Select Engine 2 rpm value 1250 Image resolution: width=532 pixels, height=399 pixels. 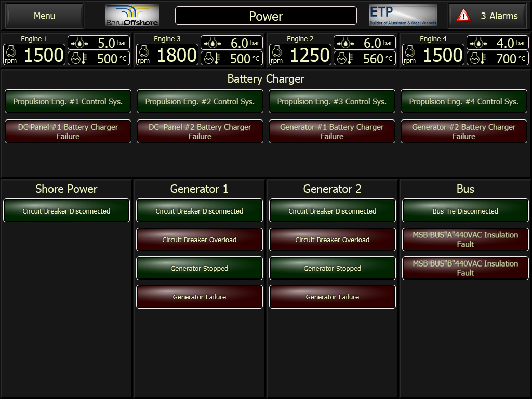(x=310, y=55)
